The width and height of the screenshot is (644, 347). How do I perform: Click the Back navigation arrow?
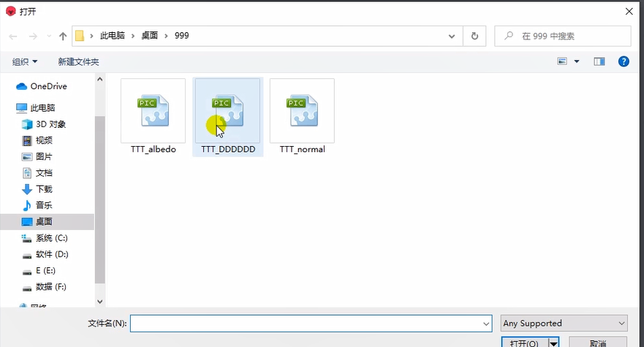(13, 36)
